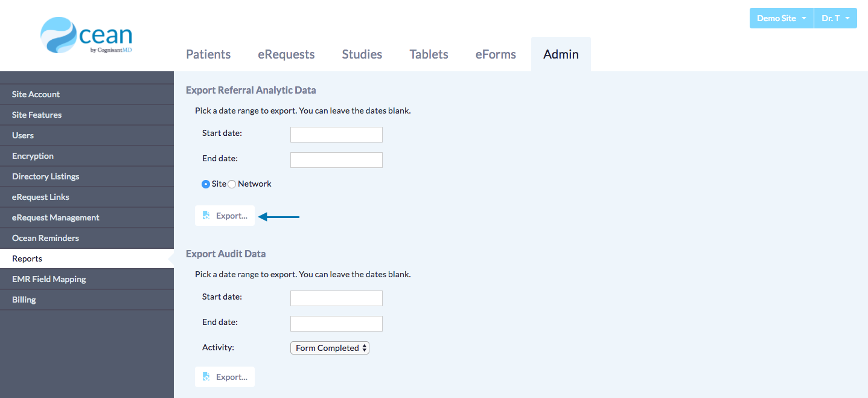The width and height of the screenshot is (868, 398).
Task: Open eRequest Management in the sidebar
Action: click(x=56, y=217)
